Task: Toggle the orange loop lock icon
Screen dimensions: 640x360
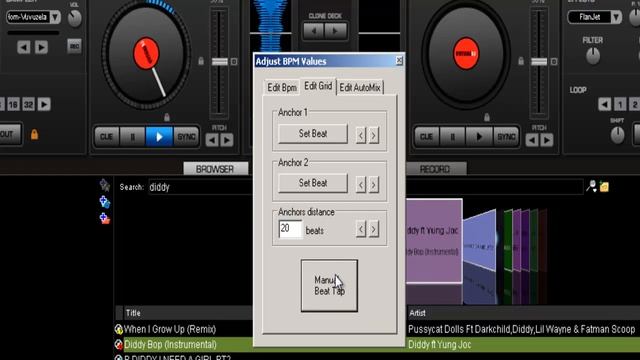Action: 34,134
